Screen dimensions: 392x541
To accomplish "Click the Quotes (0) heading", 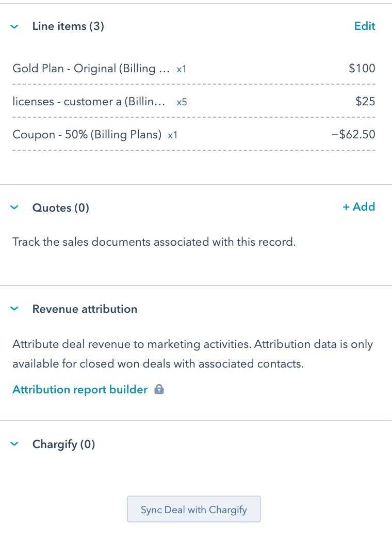I will pyautogui.click(x=61, y=208).
